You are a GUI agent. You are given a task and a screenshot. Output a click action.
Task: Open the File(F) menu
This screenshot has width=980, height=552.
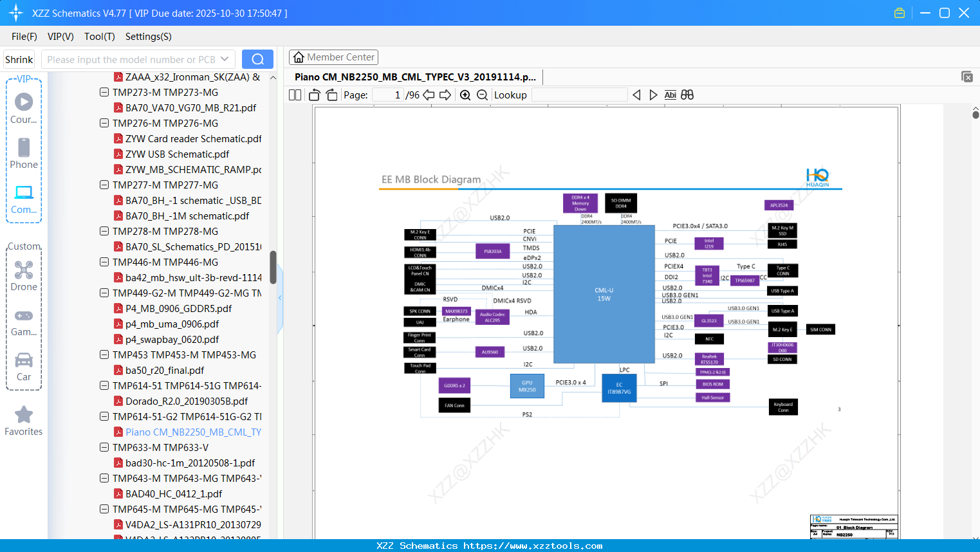[24, 37]
